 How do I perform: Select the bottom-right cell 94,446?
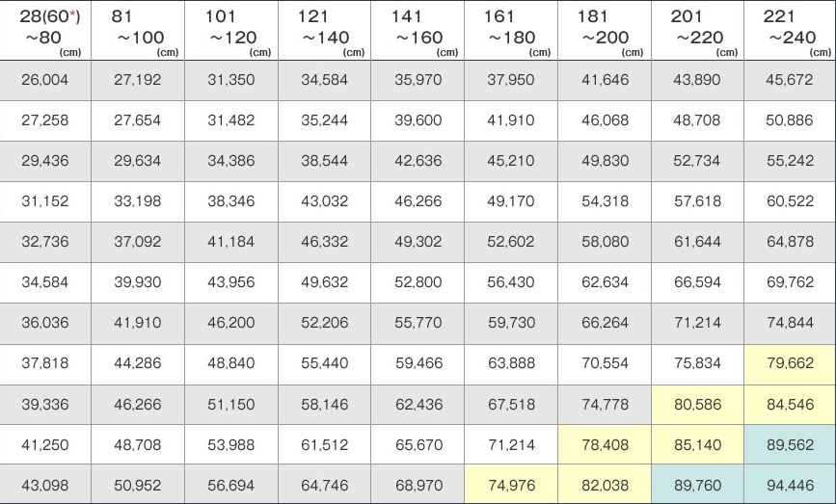coord(789,486)
